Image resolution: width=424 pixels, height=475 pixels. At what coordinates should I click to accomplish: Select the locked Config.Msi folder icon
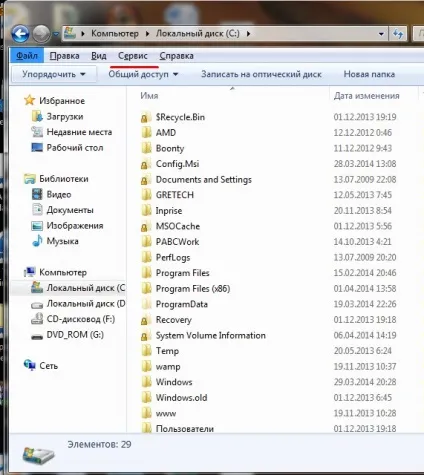tap(146, 164)
